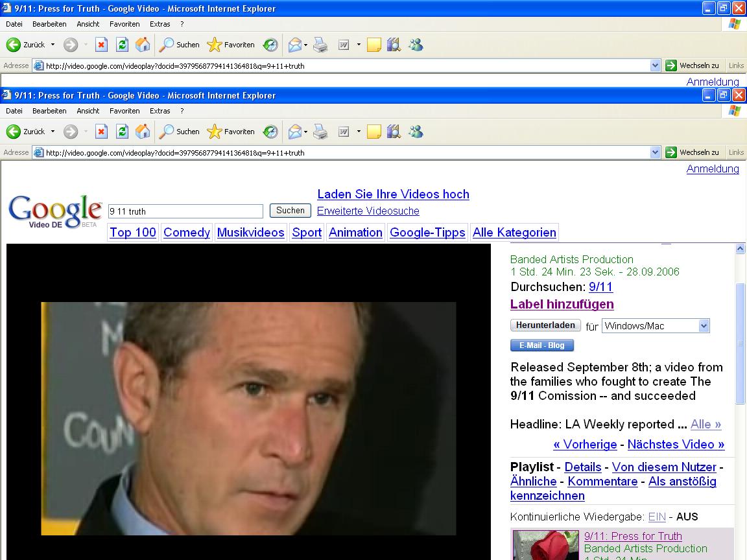
Task: Click the Suchen button next to search box
Action: coord(290,211)
